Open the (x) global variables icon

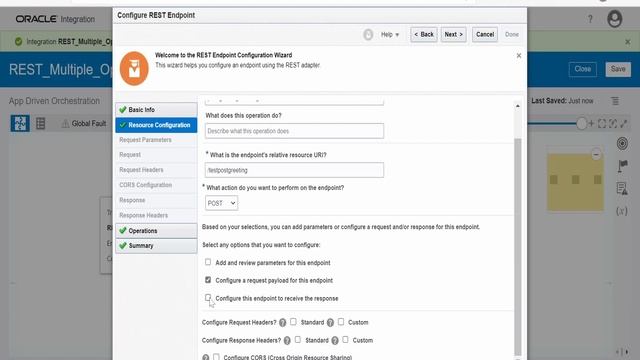622,211
